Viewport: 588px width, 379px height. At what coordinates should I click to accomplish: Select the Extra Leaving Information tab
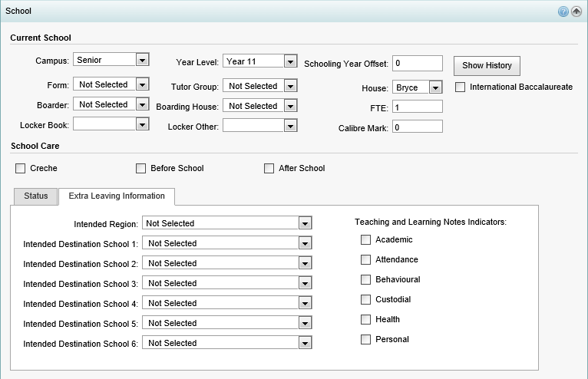coord(117,196)
